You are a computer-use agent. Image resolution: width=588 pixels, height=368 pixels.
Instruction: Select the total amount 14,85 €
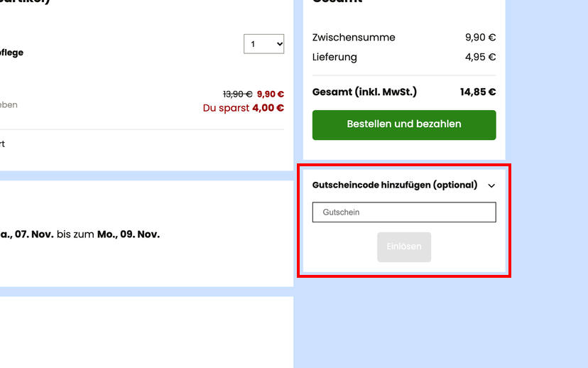pos(478,92)
